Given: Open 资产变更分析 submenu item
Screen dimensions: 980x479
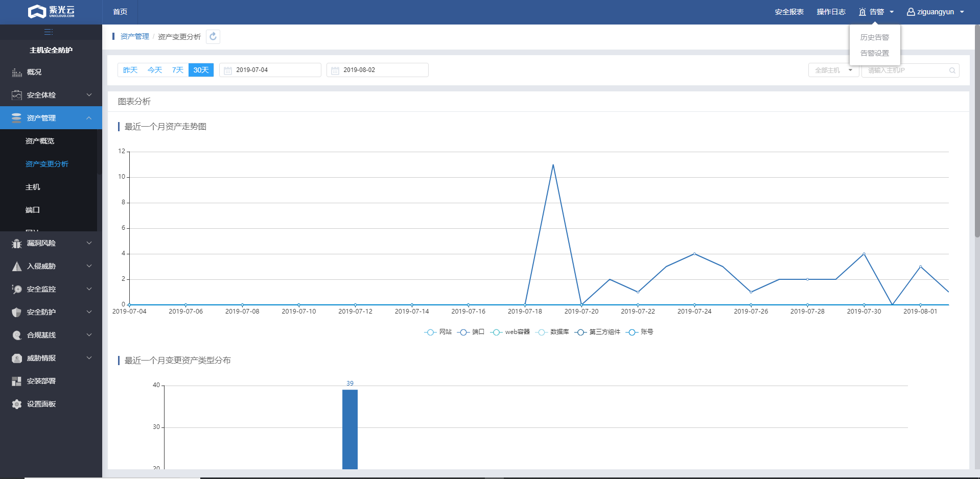Looking at the screenshot, I should point(47,164).
